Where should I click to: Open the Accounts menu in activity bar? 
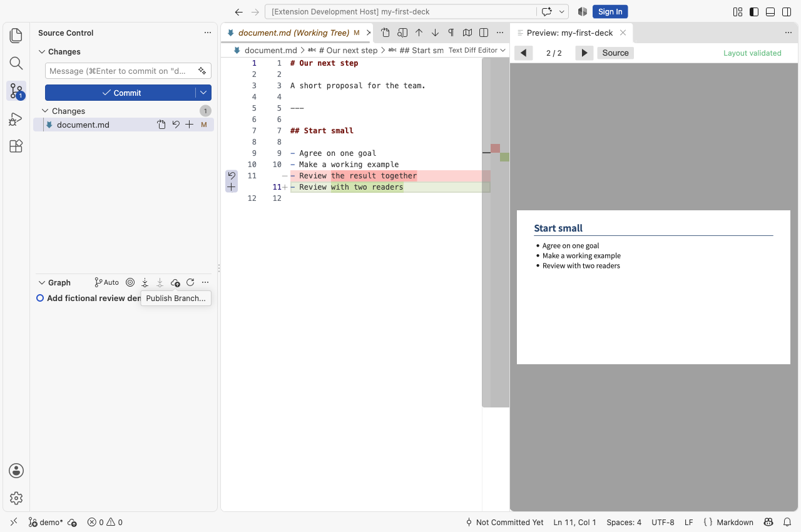[x=16, y=471]
